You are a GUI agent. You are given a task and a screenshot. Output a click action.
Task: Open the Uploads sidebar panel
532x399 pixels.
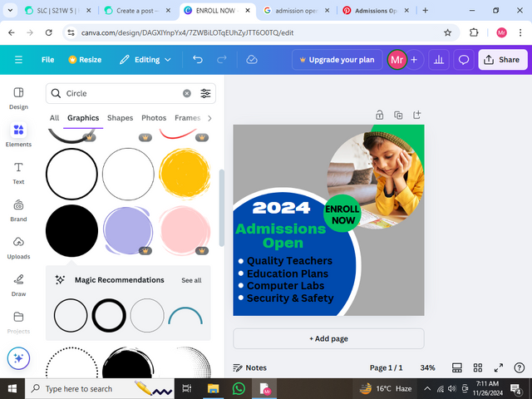(x=18, y=248)
